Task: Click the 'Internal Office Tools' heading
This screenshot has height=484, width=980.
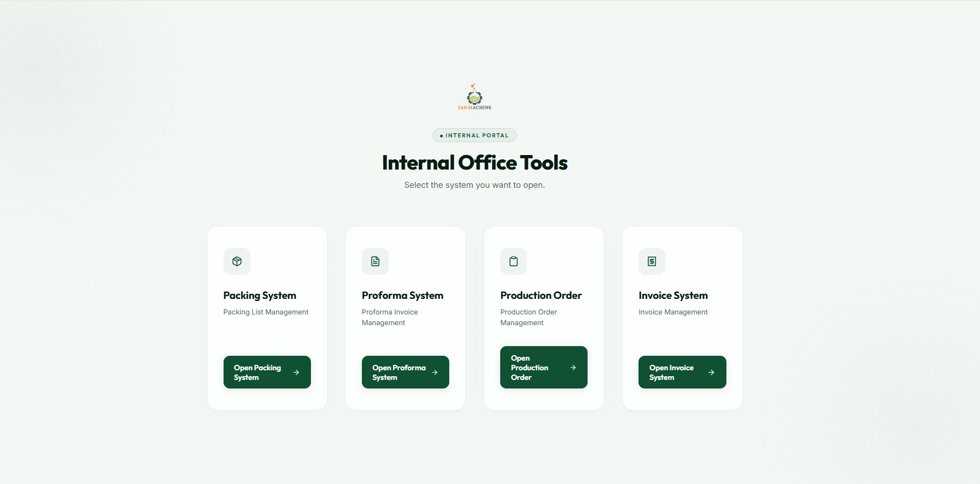Action: click(x=474, y=163)
